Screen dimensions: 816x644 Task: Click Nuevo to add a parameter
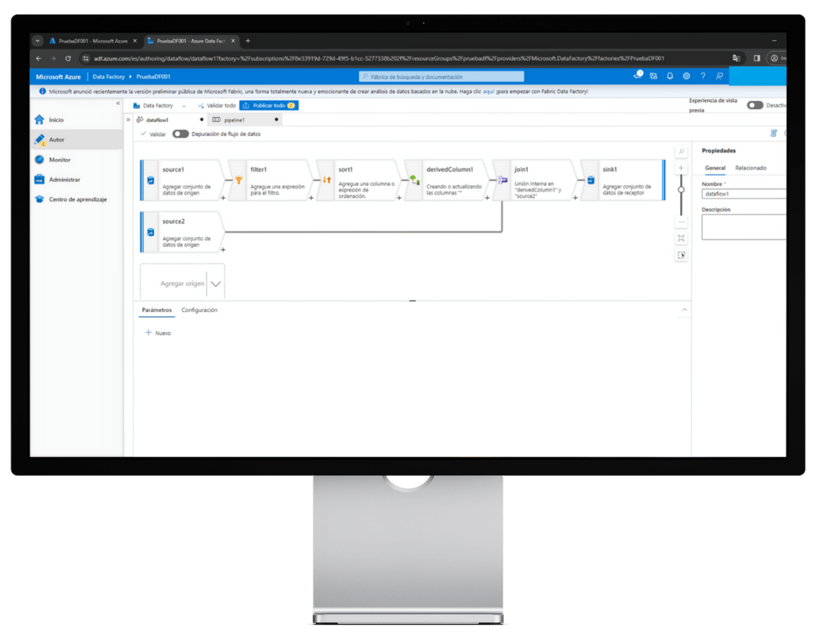tap(158, 333)
